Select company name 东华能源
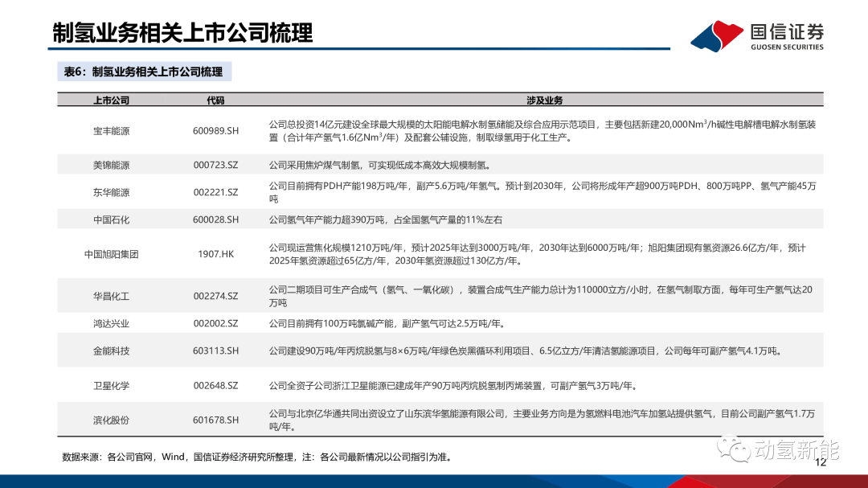 tap(111, 193)
